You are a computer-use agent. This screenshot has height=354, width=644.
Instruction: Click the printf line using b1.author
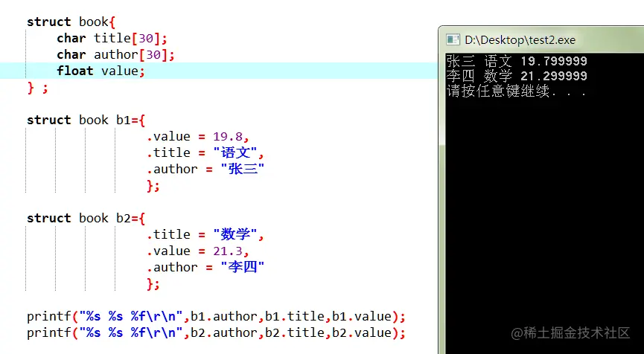coord(216,317)
